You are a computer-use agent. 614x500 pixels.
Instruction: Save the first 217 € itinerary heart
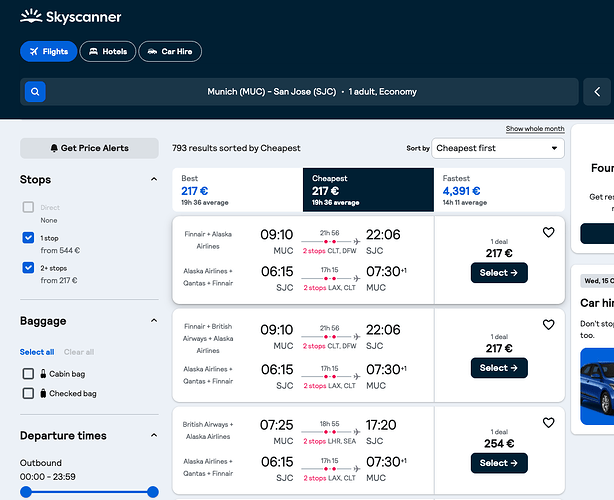point(548,233)
